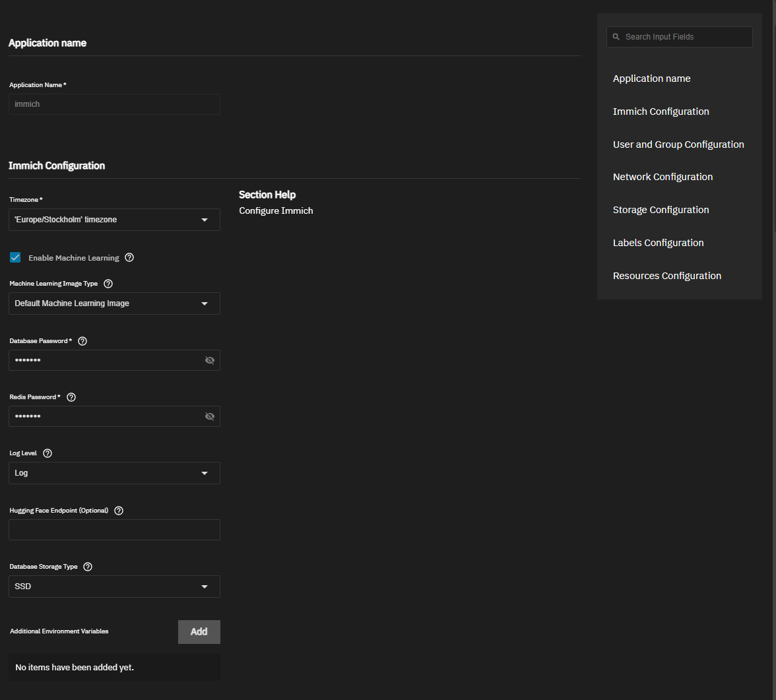776x700 pixels.
Task: Expand Database Storage Type dropdown
Action: click(x=114, y=587)
